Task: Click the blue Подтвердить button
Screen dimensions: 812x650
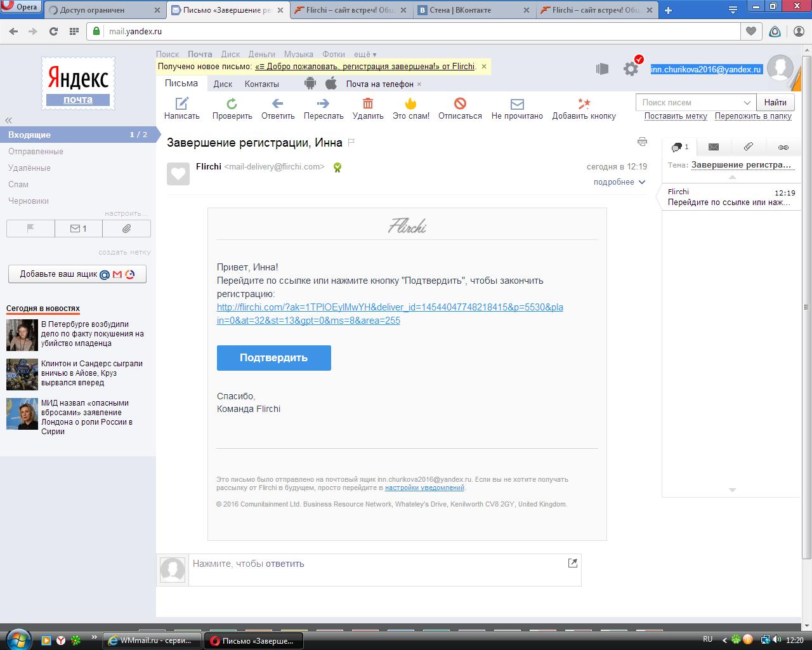Action: click(274, 358)
